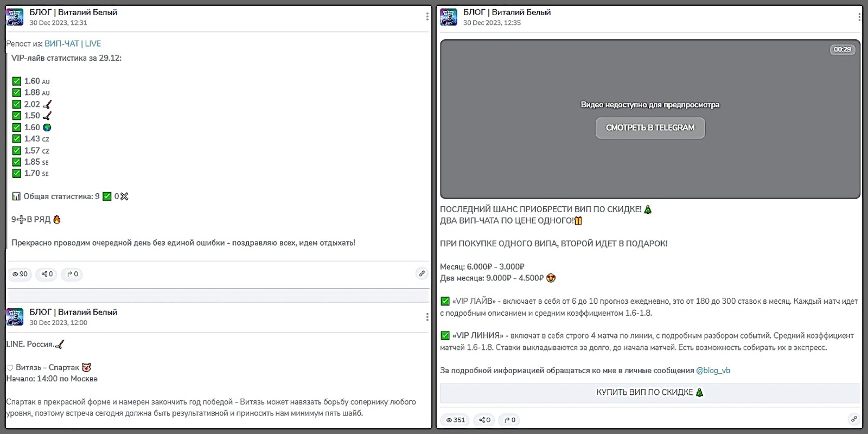Image resolution: width=868 pixels, height=434 pixels.
Task: Follow the ВИП-ЧАТ | LIVE repost link
Action: (73, 43)
